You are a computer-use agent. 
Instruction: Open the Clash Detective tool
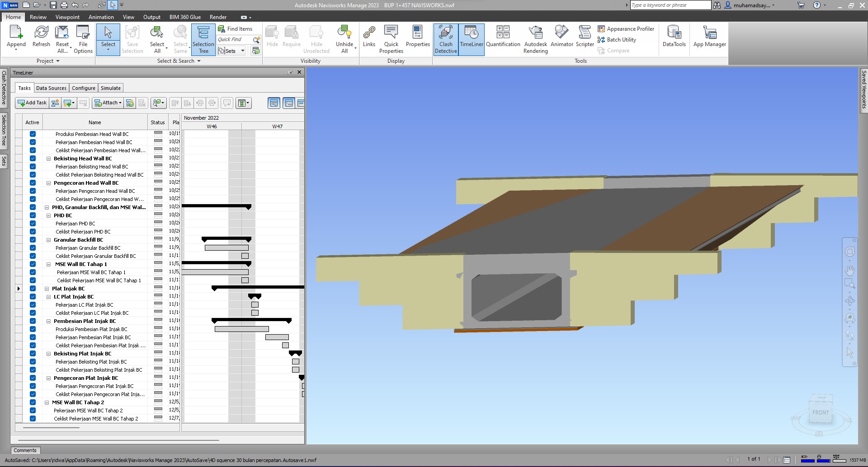pos(446,39)
